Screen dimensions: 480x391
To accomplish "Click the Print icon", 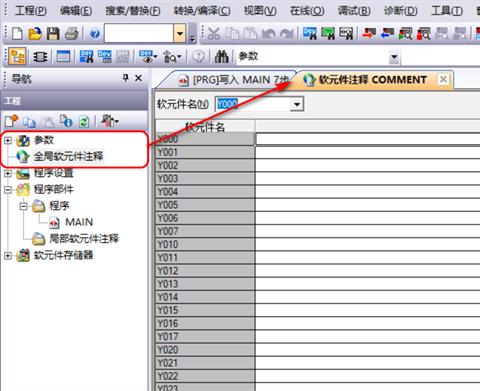I will click(x=72, y=34).
